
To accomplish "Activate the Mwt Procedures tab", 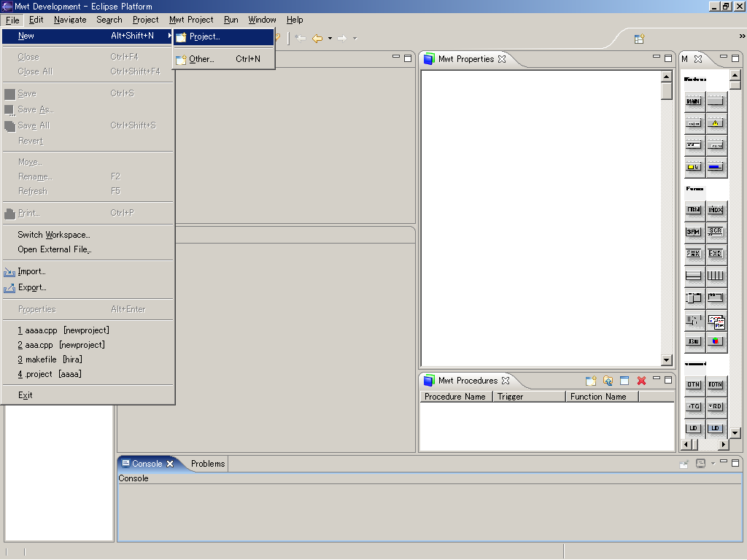I will (x=467, y=381).
